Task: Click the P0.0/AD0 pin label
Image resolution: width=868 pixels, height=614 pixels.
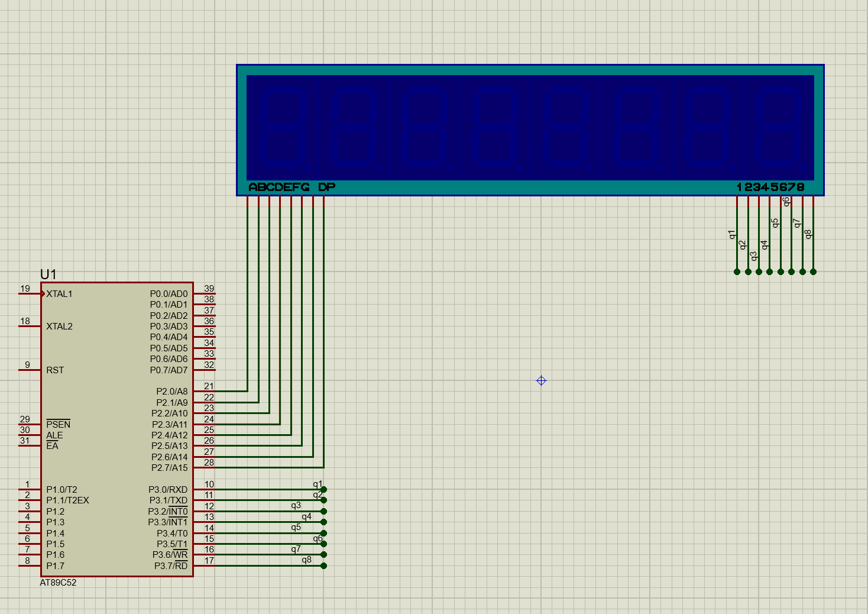Action: [169, 294]
